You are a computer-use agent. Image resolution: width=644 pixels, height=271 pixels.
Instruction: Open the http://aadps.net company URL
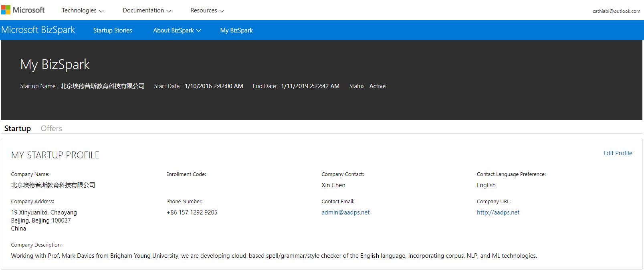click(498, 212)
